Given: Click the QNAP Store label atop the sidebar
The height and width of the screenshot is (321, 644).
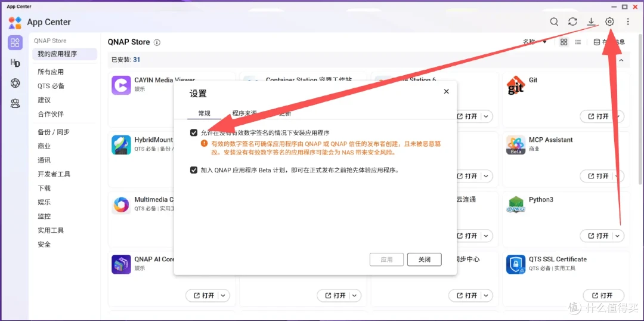Looking at the screenshot, I should [50, 41].
